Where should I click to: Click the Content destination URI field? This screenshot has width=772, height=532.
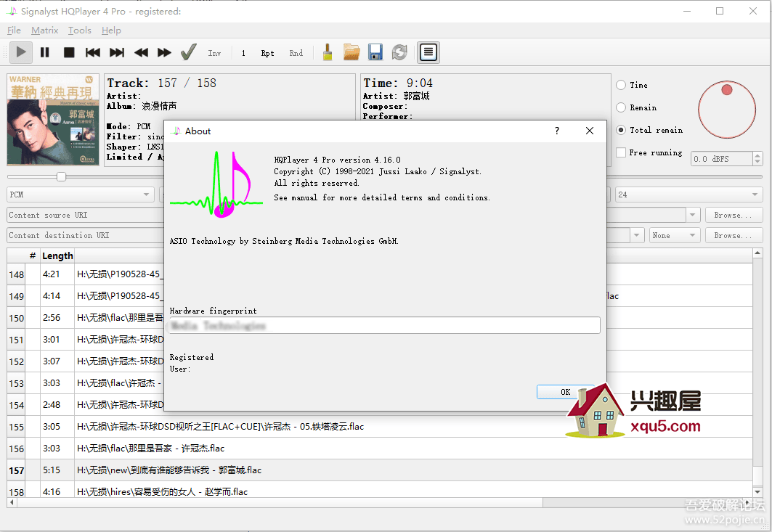pos(85,235)
